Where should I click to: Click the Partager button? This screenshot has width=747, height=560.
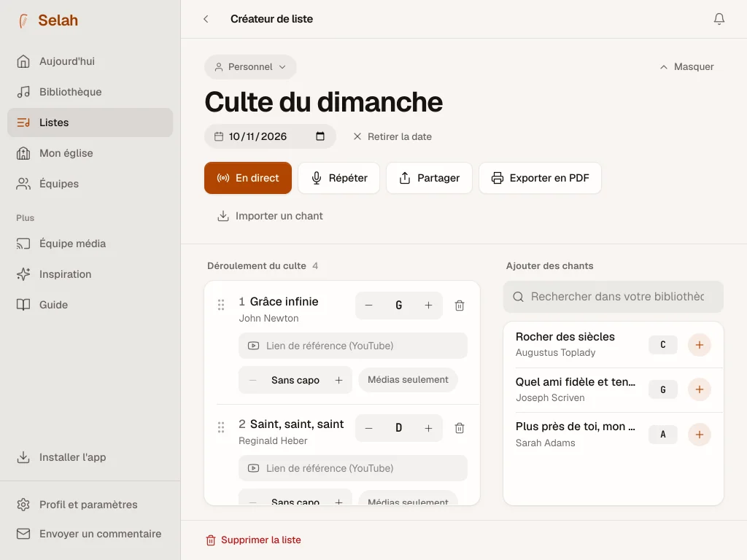click(x=429, y=178)
